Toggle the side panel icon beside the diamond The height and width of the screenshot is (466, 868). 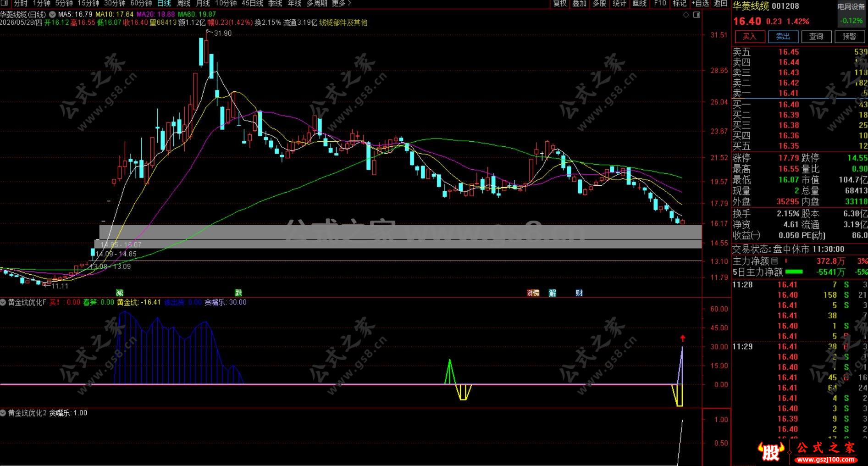click(697, 15)
